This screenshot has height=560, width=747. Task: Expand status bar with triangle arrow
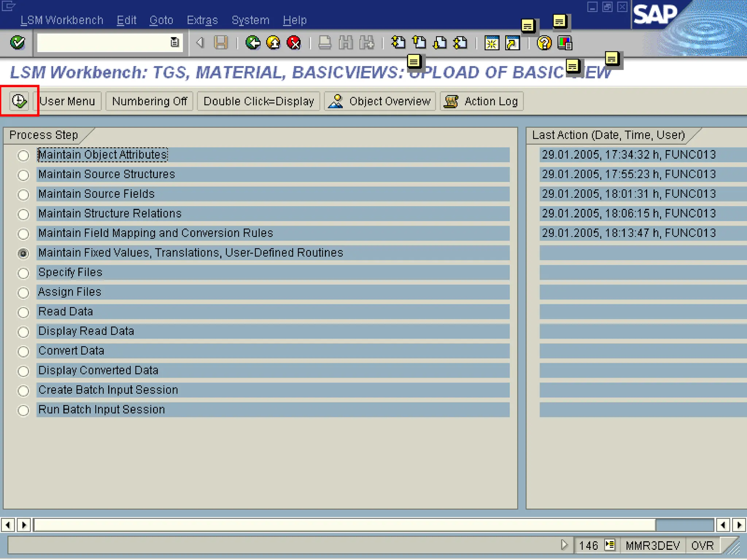pyautogui.click(x=564, y=545)
